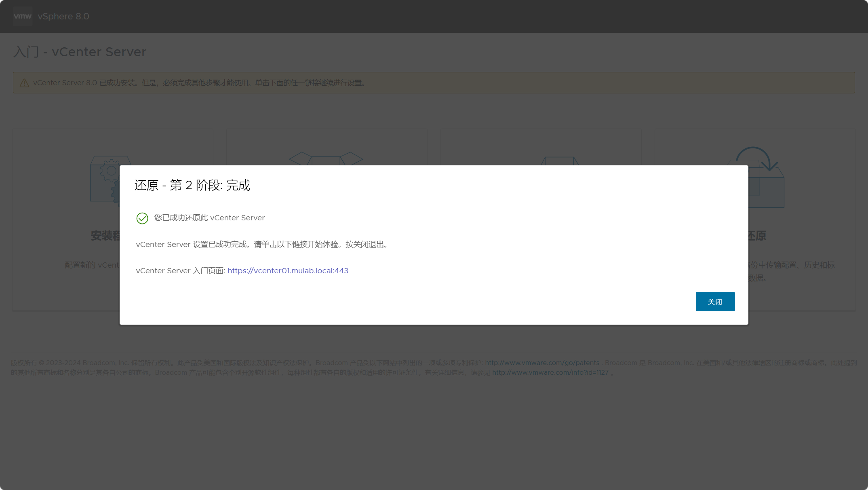Click the Migrate box icon above dialog

click(560, 161)
